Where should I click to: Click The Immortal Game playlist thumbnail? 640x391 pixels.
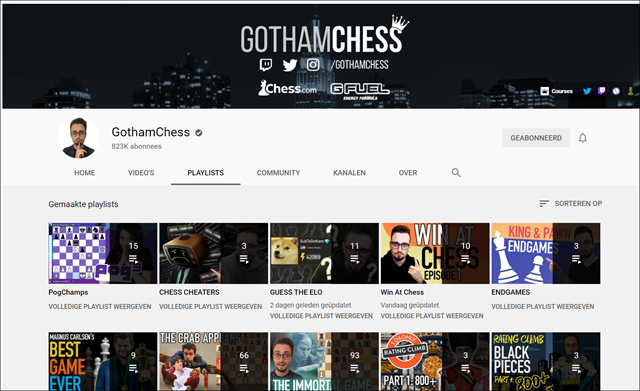coord(324,361)
